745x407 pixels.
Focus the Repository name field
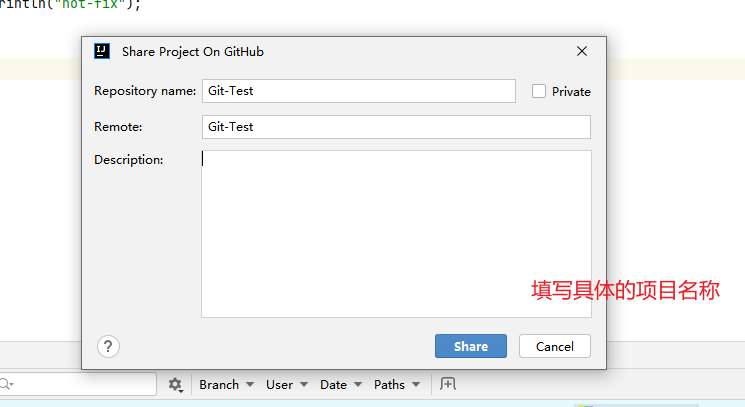click(x=359, y=91)
